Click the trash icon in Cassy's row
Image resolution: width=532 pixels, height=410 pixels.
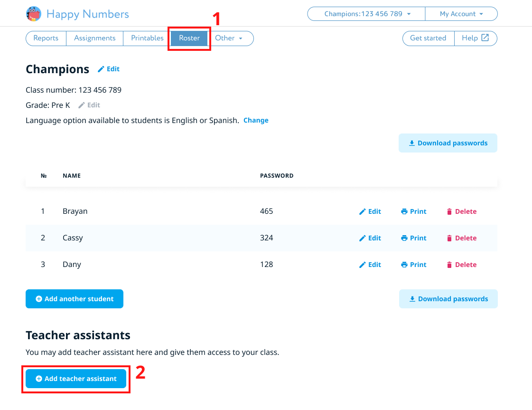click(x=449, y=238)
